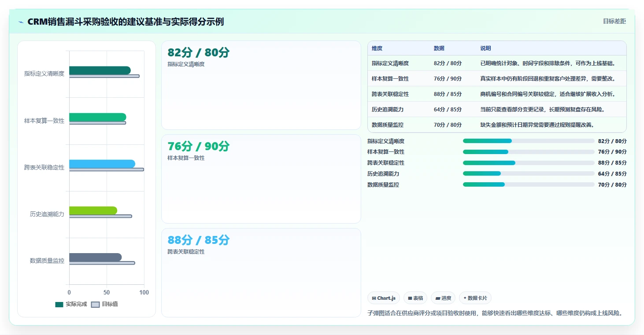
Task: Click the dashboard title starting CRM销售漏斗
Action: 126,22
